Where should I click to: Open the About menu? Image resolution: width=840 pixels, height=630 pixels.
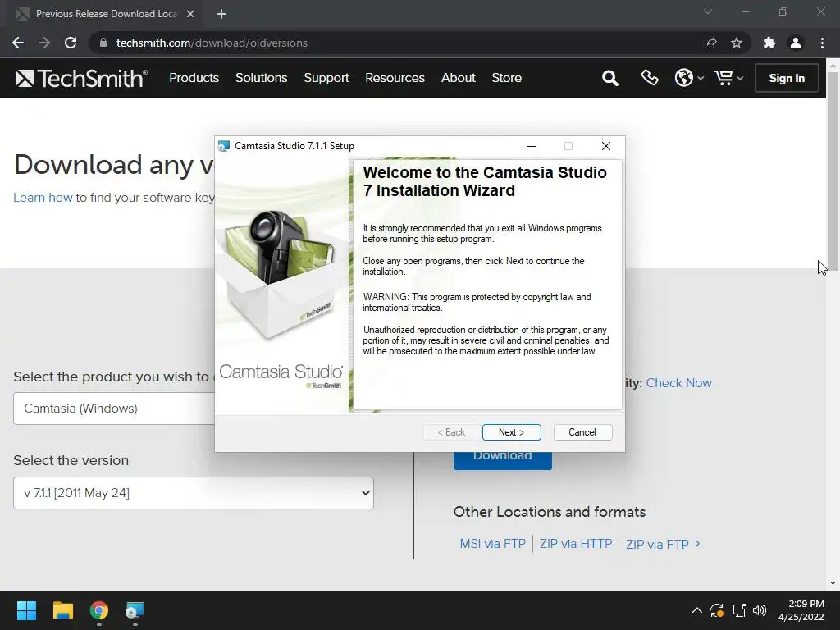tap(458, 78)
